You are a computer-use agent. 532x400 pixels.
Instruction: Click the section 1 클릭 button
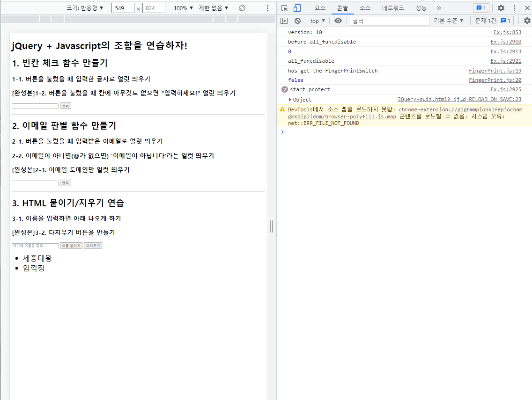[x=66, y=106]
